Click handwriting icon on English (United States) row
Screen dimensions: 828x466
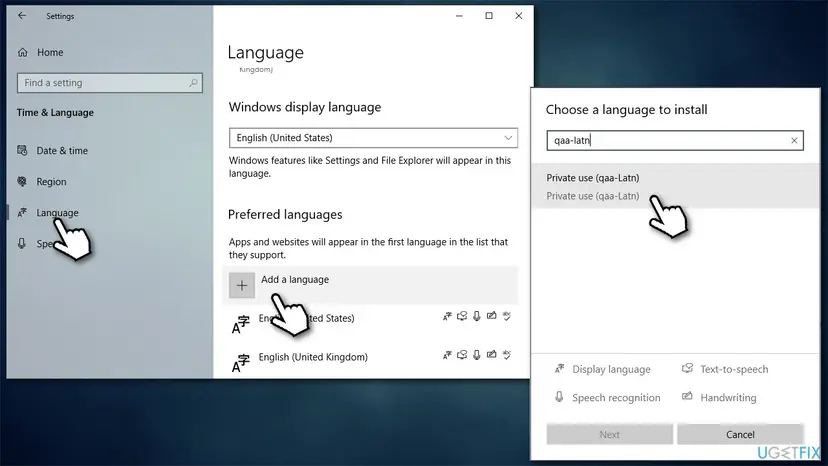[492, 316]
